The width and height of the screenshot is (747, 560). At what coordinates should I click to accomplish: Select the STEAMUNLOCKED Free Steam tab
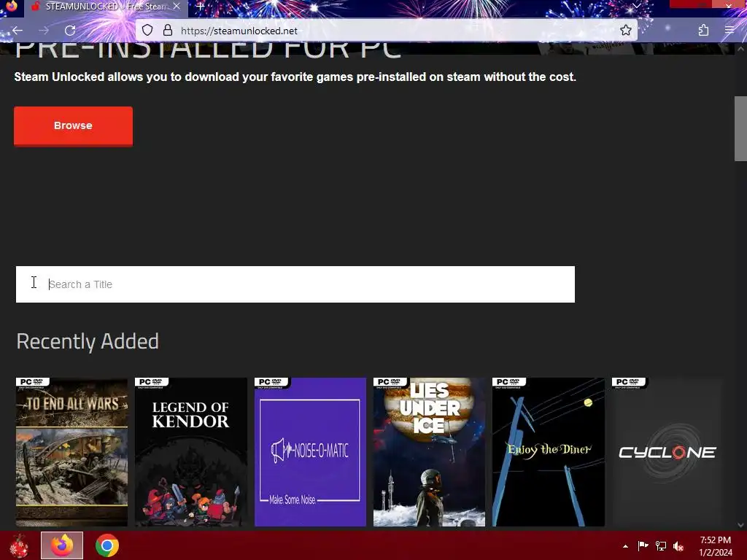pyautogui.click(x=105, y=7)
